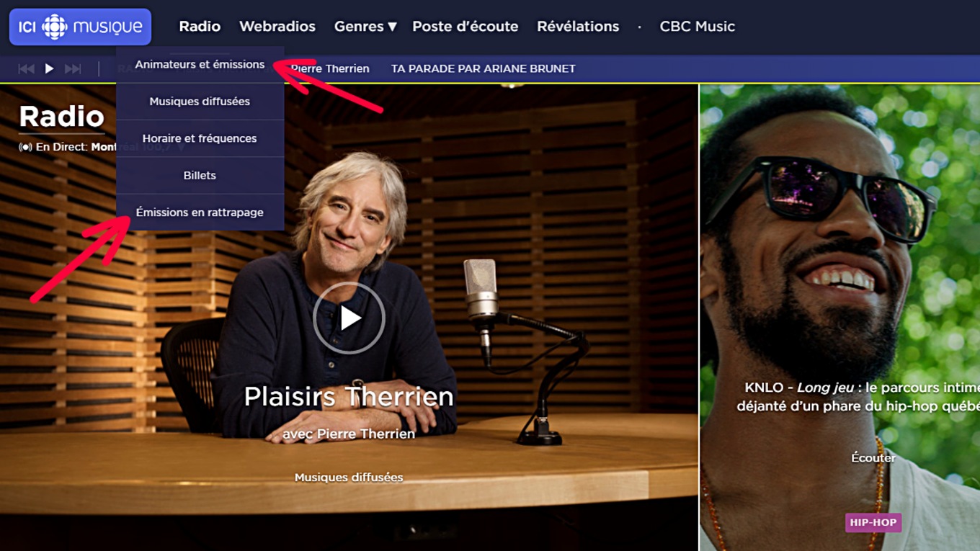Change the En Direct Montréal station selector

[x=137, y=147]
